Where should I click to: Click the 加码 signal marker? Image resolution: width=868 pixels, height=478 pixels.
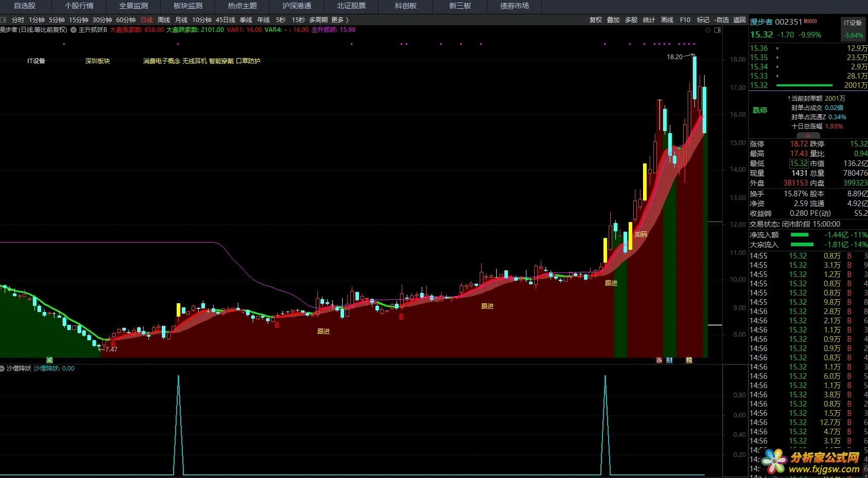tap(641, 234)
